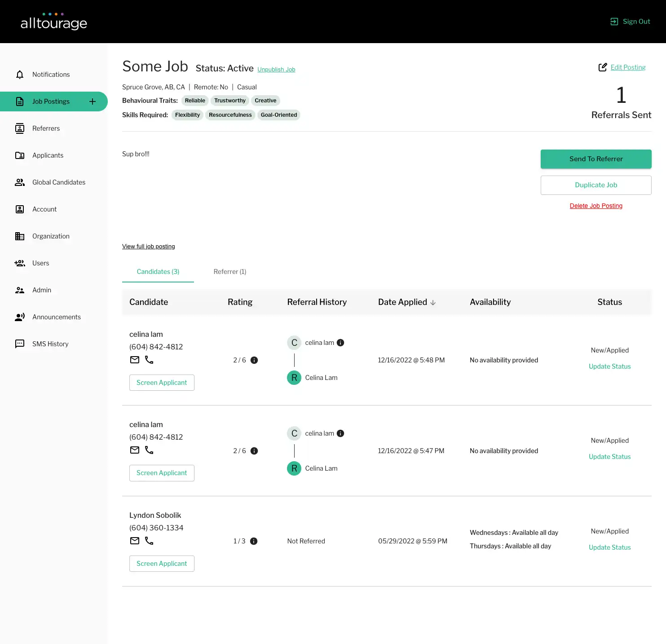Update Status for 5:47 PM applicant
This screenshot has width=666, height=644.
pos(609,457)
